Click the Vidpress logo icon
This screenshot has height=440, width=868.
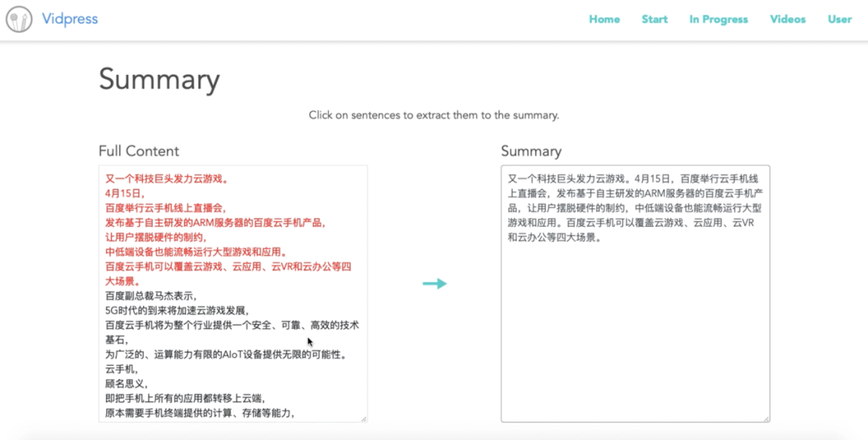coord(18,19)
